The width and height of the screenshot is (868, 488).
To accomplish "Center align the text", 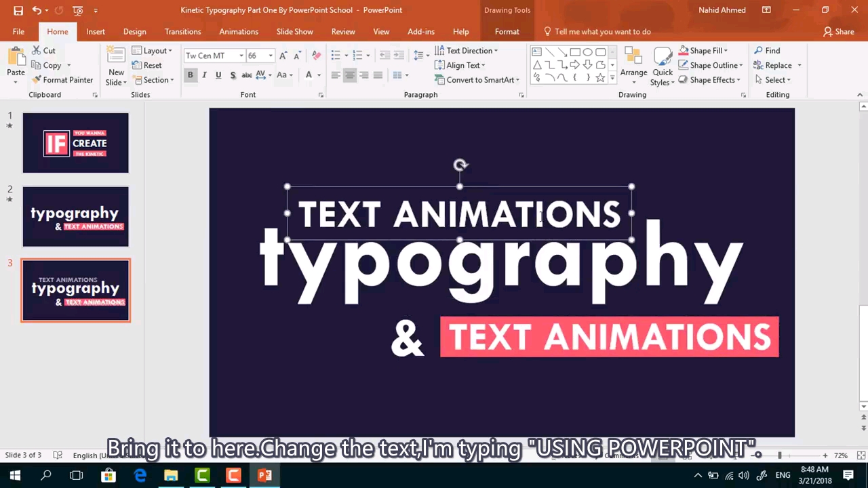I will [350, 75].
